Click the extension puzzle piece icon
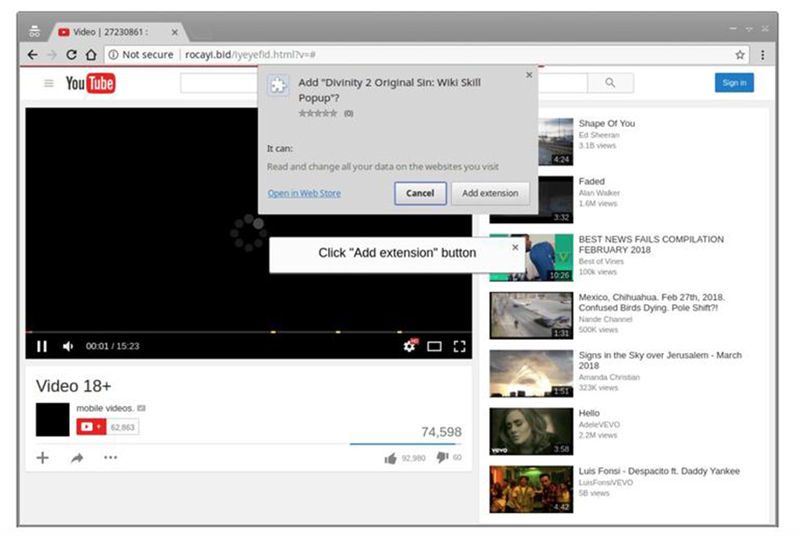The image size is (800, 536). coord(278,85)
